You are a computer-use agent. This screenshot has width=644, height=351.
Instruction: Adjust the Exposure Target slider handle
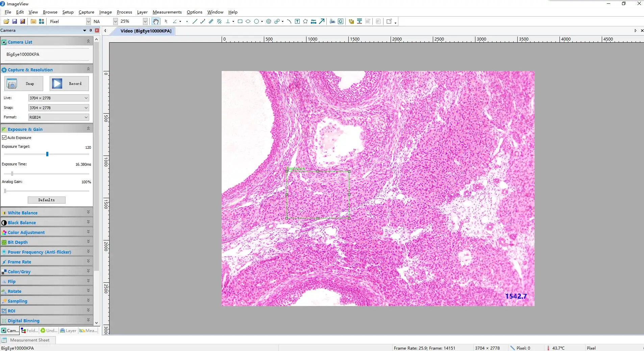pos(47,154)
